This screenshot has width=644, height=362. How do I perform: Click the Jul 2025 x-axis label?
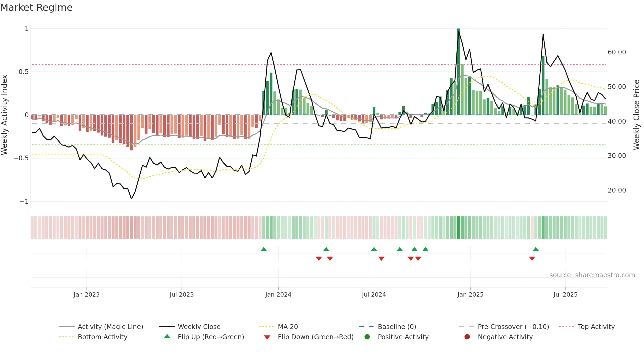(x=565, y=294)
